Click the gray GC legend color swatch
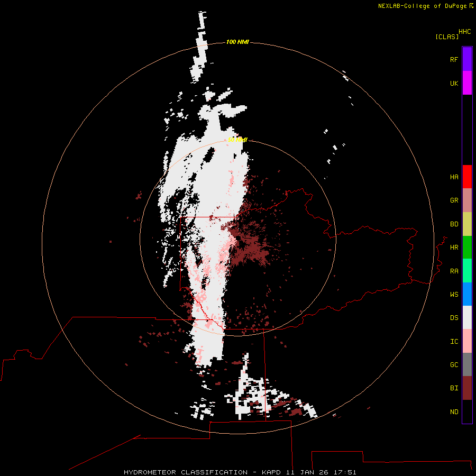476x476 pixels. pos(467,364)
